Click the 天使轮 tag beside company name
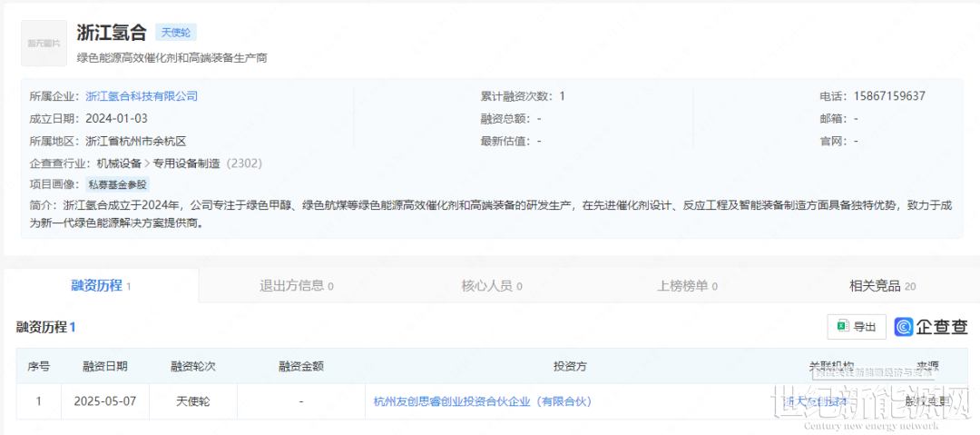Image resolution: width=980 pixels, height=435 pixels. (x=176, y=32)
